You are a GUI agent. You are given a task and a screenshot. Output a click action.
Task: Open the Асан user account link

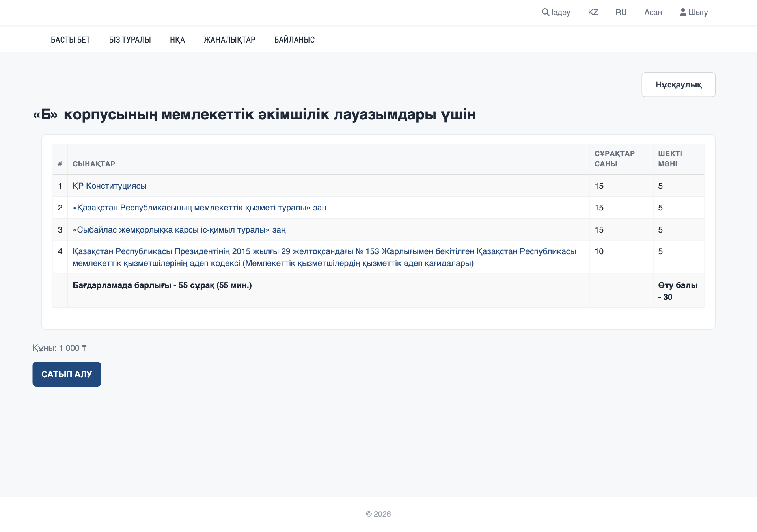tap(653, 12)
